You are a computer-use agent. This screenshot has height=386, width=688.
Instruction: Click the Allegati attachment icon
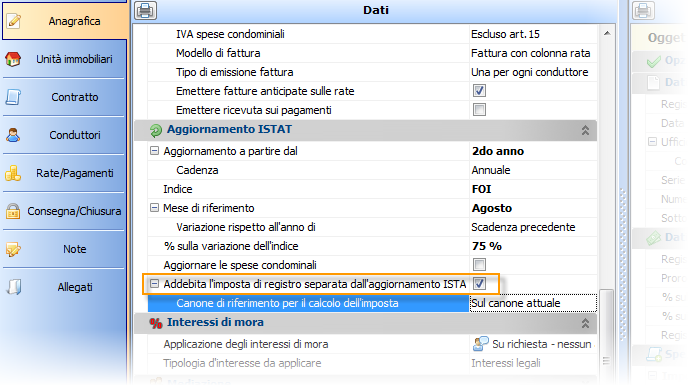click(14, 287)
